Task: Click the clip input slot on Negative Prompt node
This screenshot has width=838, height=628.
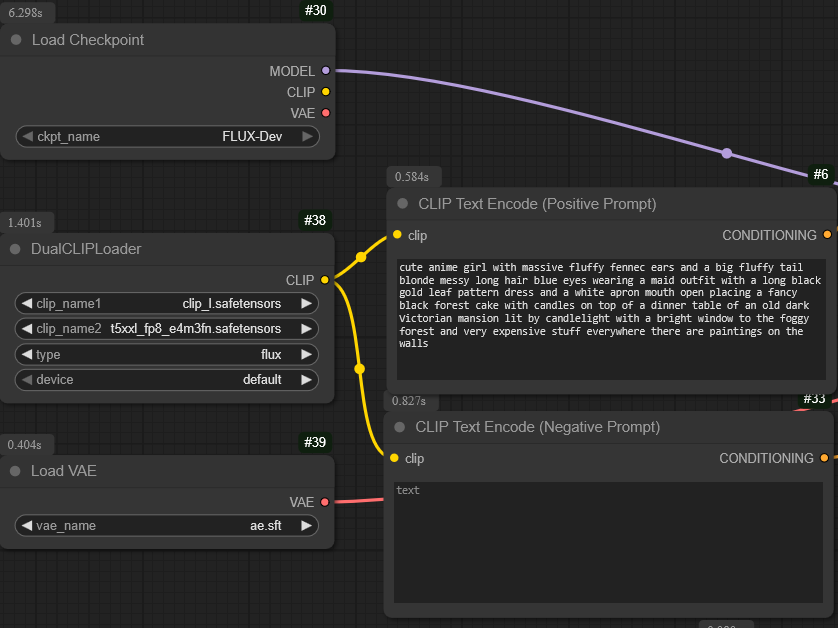Action: point(394,458)
